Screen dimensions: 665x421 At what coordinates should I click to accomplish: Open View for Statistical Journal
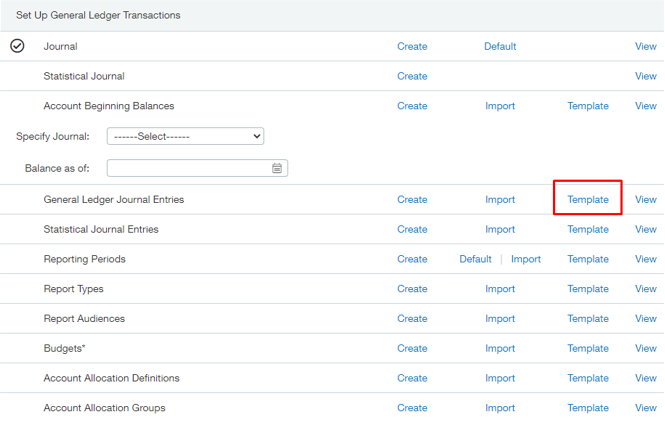(646, 76)
